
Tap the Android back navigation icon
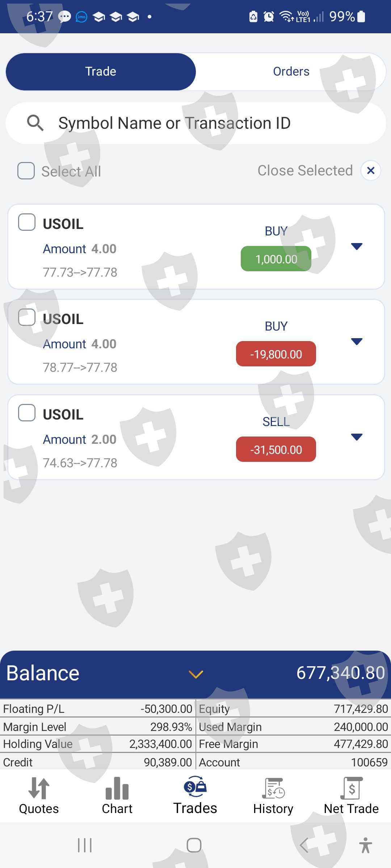(x=304, y=845)
